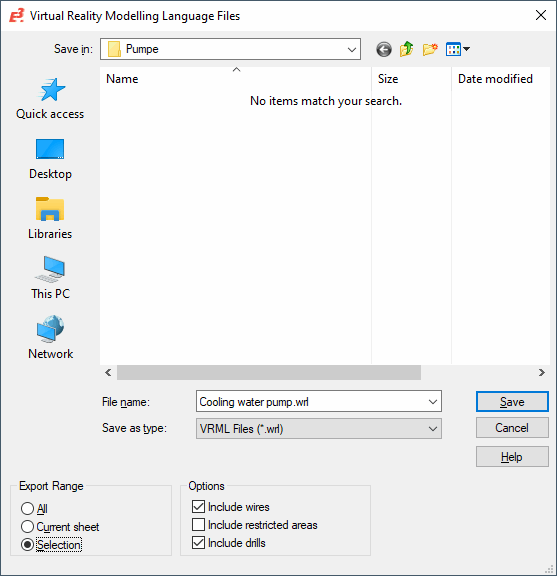Sort by the Name column header
This screenshot has width=557, height=576.
tap(236, 79)
